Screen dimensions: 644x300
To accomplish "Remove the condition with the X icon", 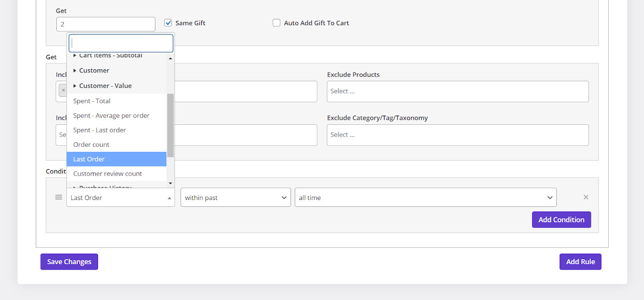I will click(585, 197).
